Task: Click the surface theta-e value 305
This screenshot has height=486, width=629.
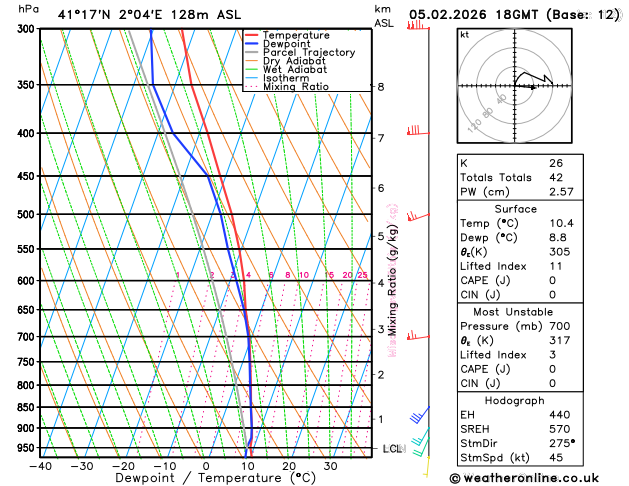Action: click(560, 252)
